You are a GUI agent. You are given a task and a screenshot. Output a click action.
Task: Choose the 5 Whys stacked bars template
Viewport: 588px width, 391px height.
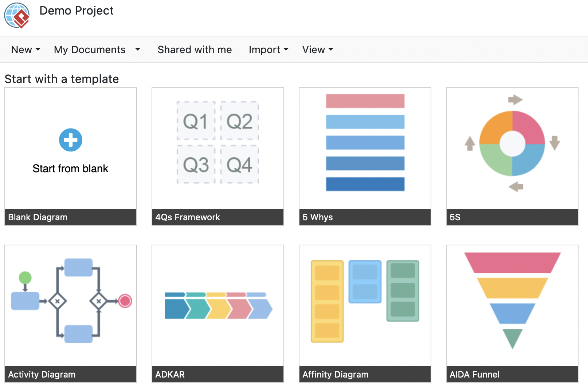[x=365, y=142]
